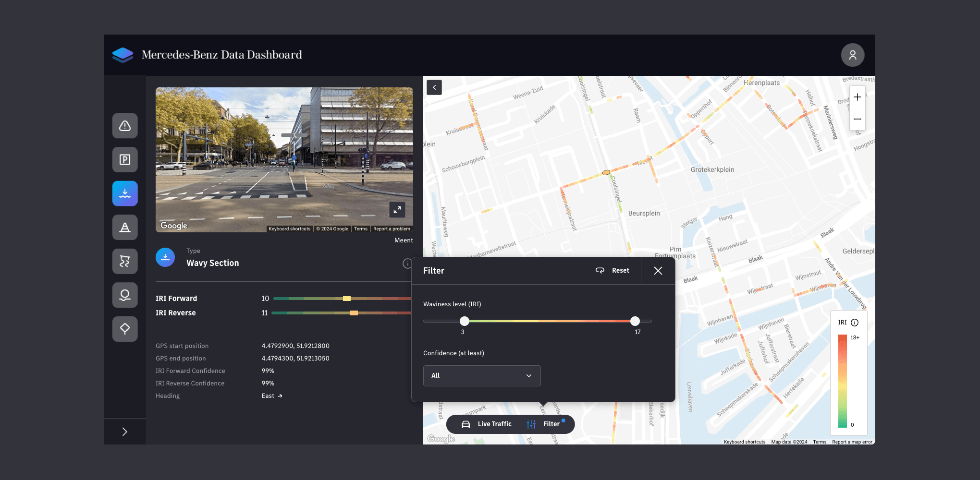Click street view Report a problem link
This screenshot has height=480, width=980.
coord(392,229)
